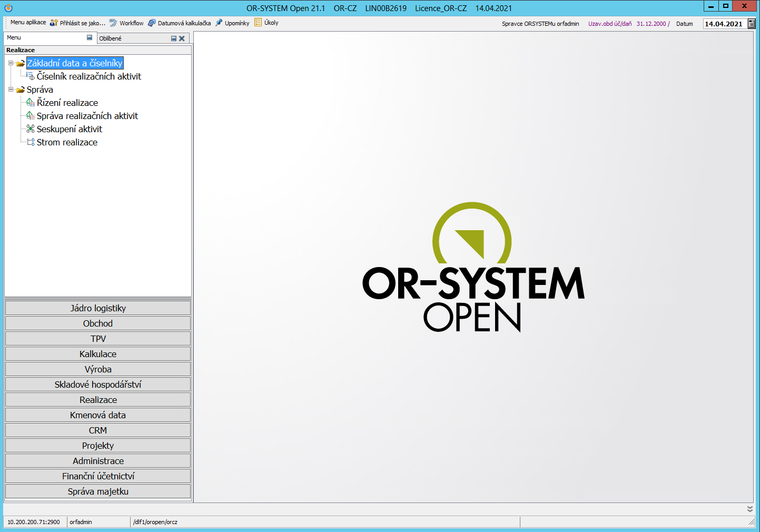Open Menu aplikace in the toolbar
This screenshot has height=532, width=760.
pos(28,23)
